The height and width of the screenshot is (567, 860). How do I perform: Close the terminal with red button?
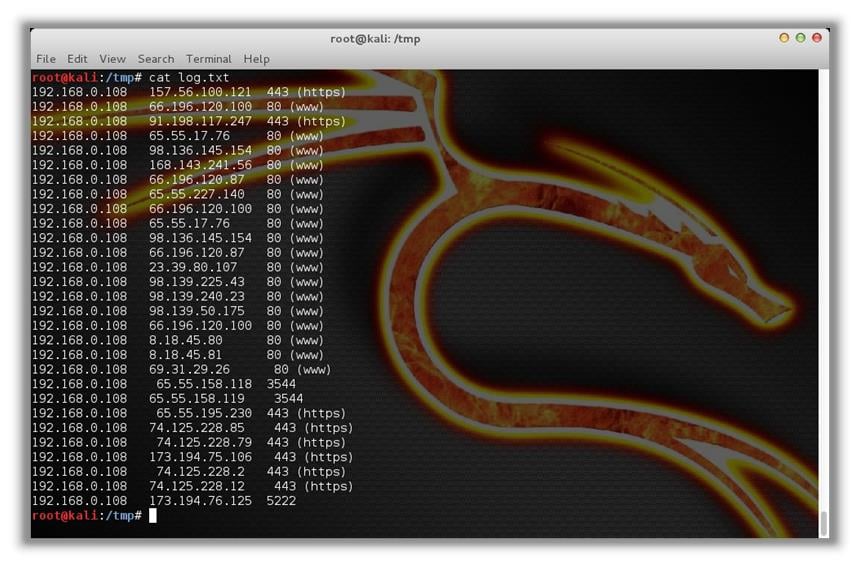pyautogui.click(x=817, y=38)
